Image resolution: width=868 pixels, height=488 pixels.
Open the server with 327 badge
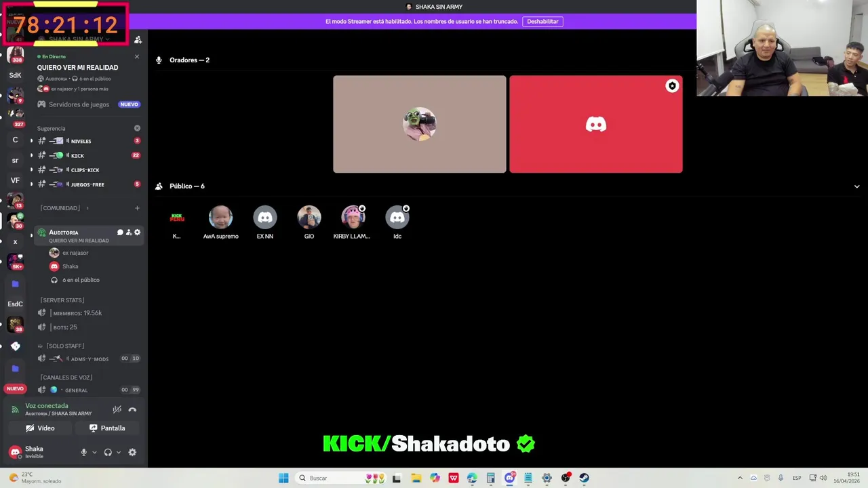(15, 117)
